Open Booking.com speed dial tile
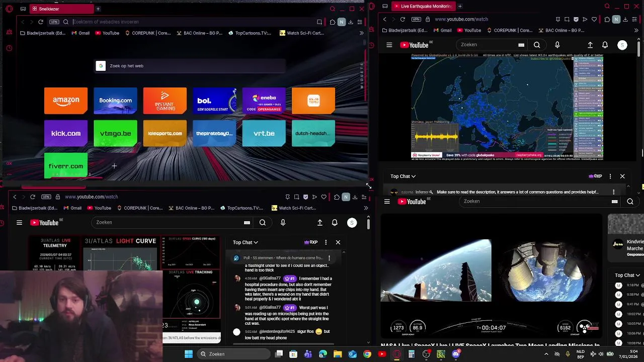This screenshot has width=644, height=362. (x=115, y=101)
